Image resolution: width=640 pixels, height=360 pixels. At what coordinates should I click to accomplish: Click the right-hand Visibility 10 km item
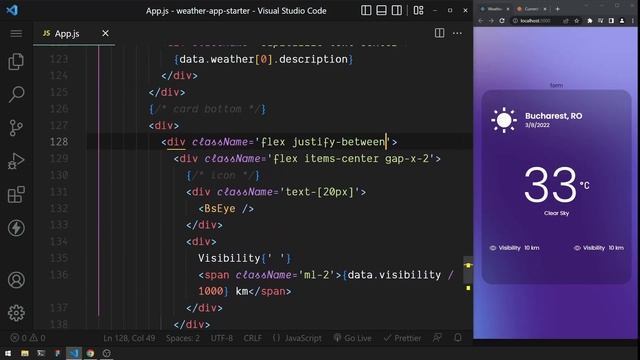[599, 248]
